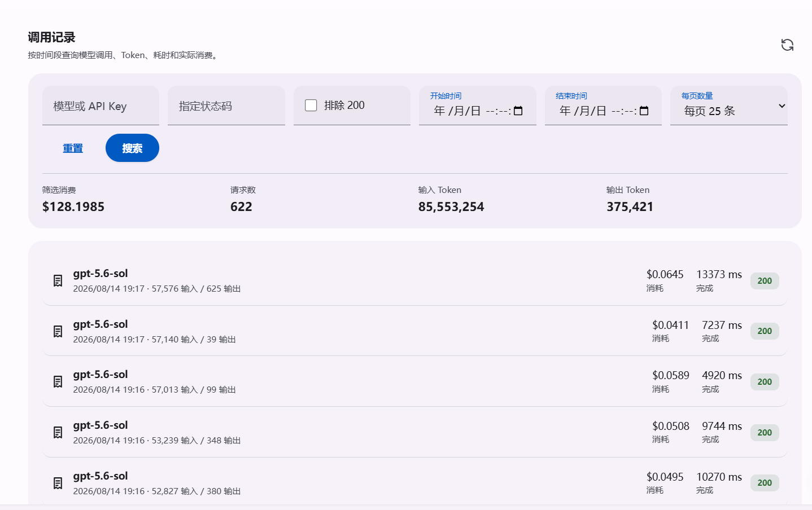The image size is (812, 510).
Task: Enable the 排除 200 checkbox
Action: (311, 105)
